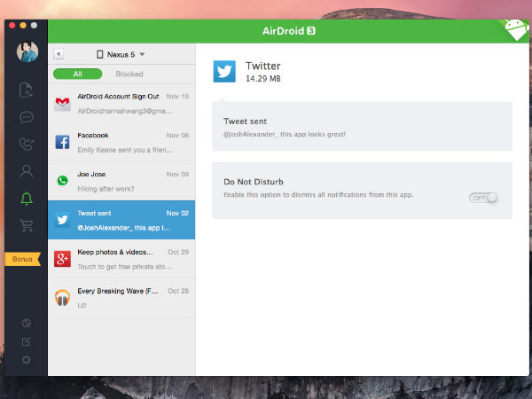
Task: Click the yellow minimize window button
Action: tap(23, 25)
